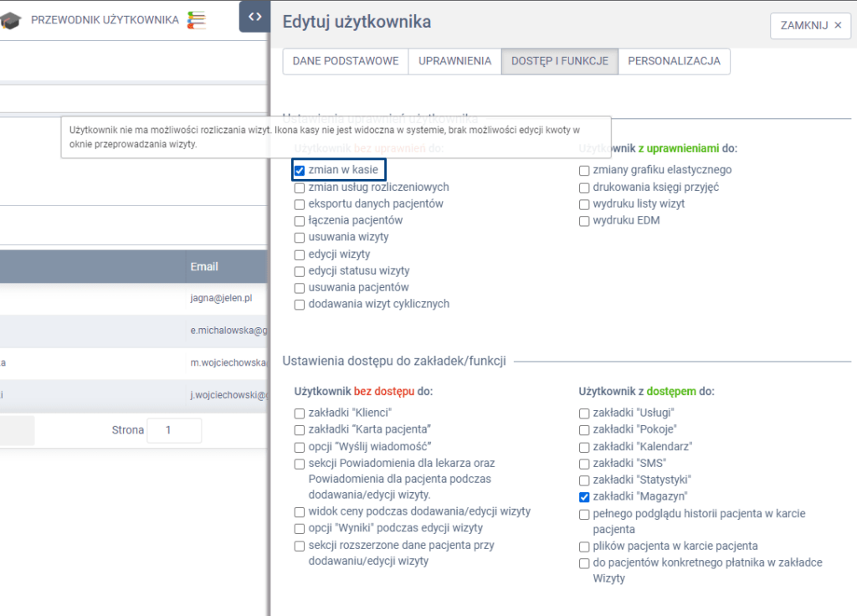Screen dimensions: 857x616
Task: Close the edit user panel with ZAMKNIJ
Action: pyautogui.click(x=810, y=25)
